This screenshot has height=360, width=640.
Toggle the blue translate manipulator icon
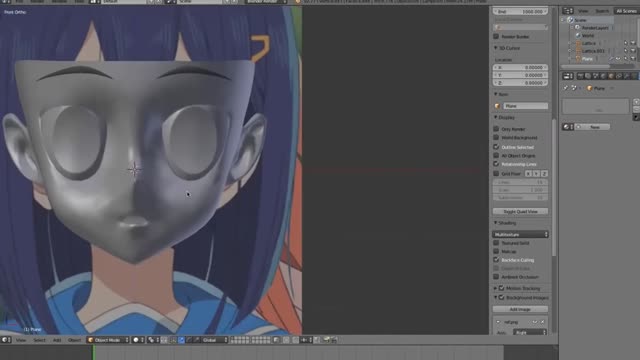tap(181, 340)
